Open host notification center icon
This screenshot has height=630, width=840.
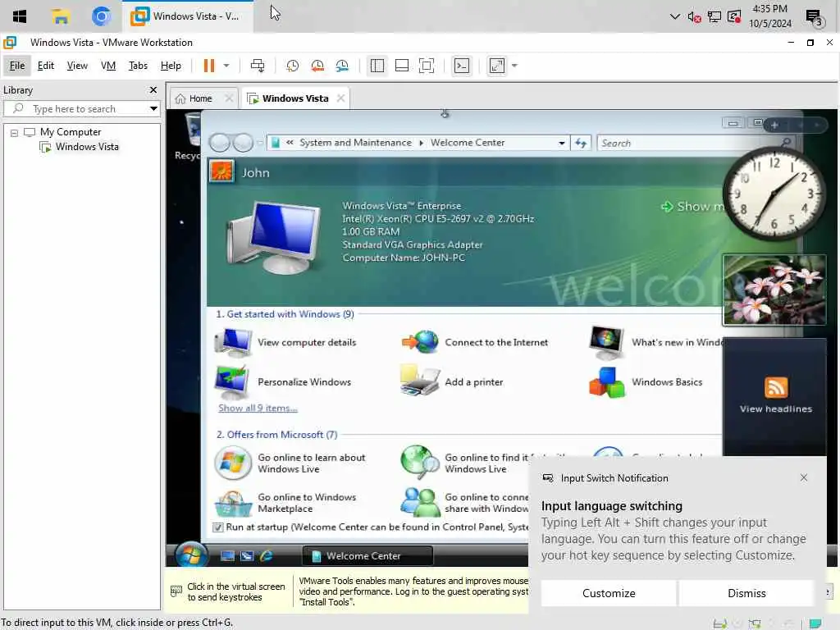click(x=815, y=18)
